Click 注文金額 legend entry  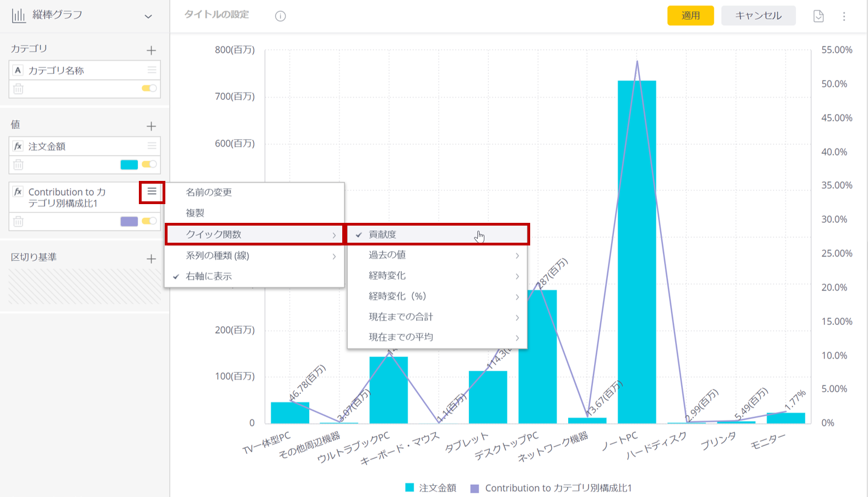click(x=431, y=488)
